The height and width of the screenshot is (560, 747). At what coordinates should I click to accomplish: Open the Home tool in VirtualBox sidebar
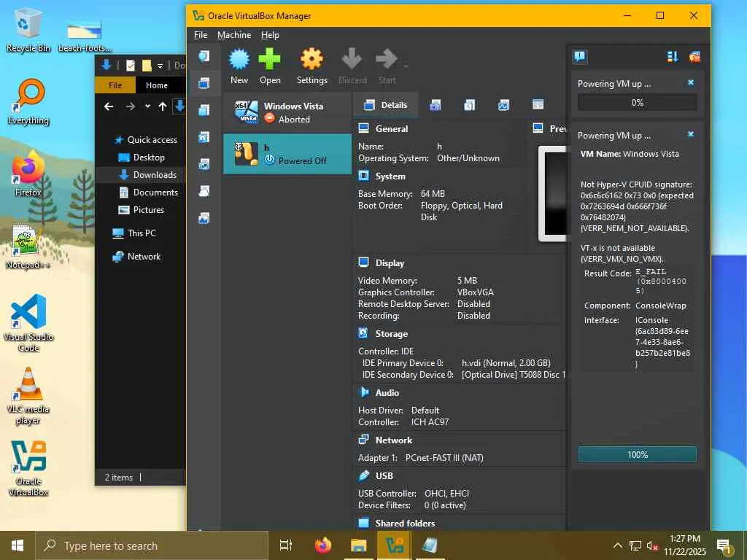coord(204,56)
